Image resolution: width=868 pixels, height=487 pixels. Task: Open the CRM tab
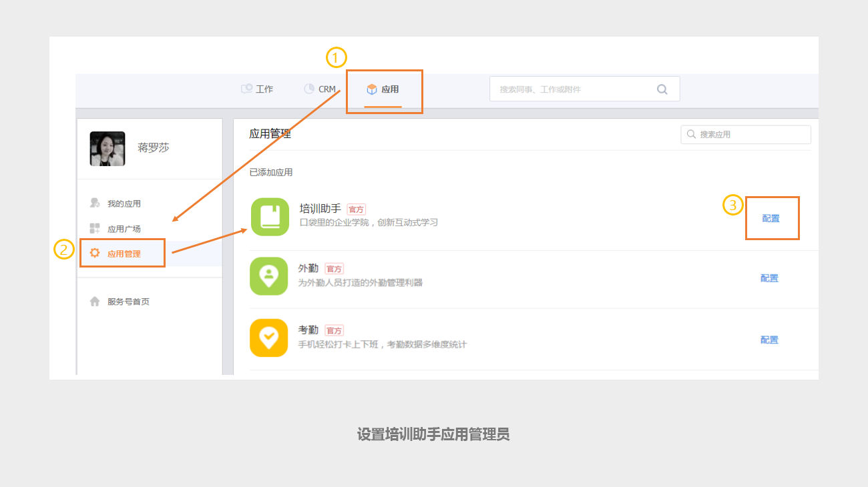[319, 89]
